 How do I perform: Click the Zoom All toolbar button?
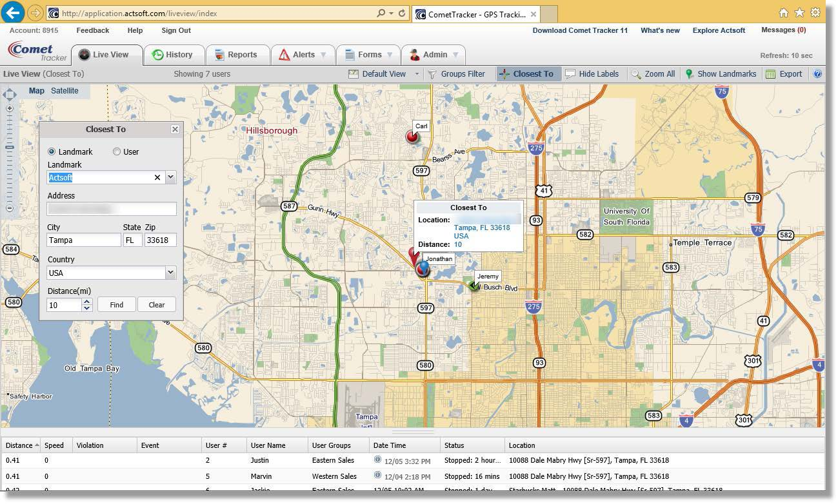tap(653, 74)
